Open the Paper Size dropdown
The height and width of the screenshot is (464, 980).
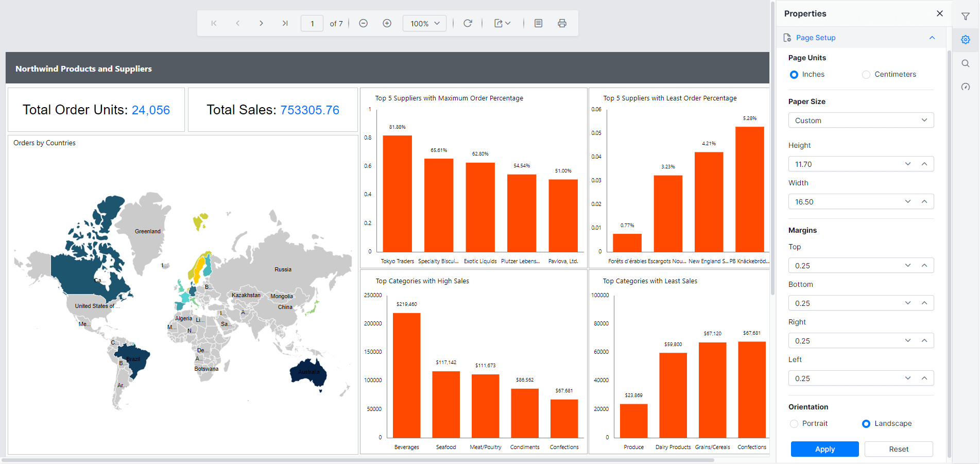(x=861, y=121)
